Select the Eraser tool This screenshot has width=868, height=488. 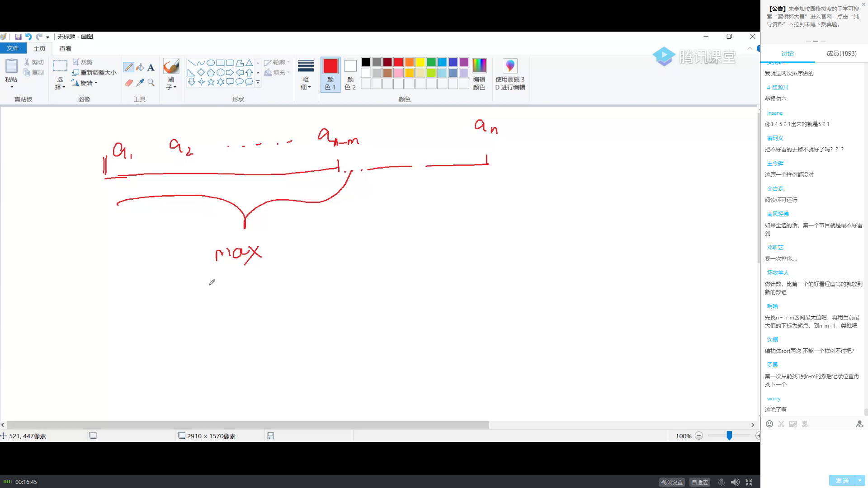[128, 83]
